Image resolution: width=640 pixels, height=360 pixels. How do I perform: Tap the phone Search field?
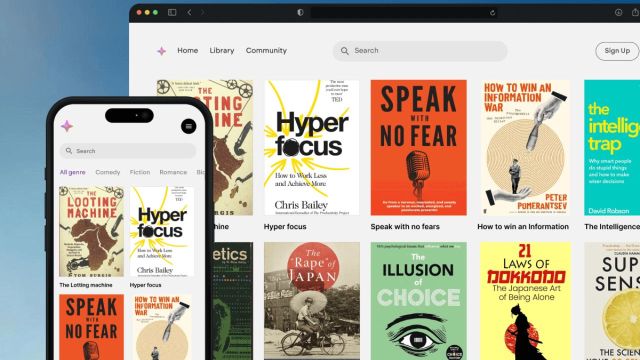[128, 151]
